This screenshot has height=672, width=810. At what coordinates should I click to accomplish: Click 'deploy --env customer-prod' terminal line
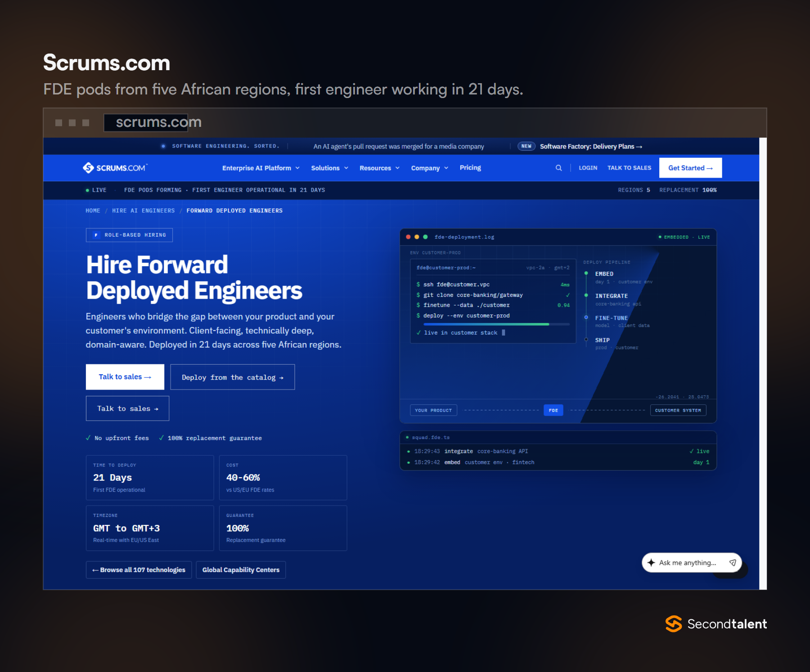pyautogui.click(x=463, y=316)
